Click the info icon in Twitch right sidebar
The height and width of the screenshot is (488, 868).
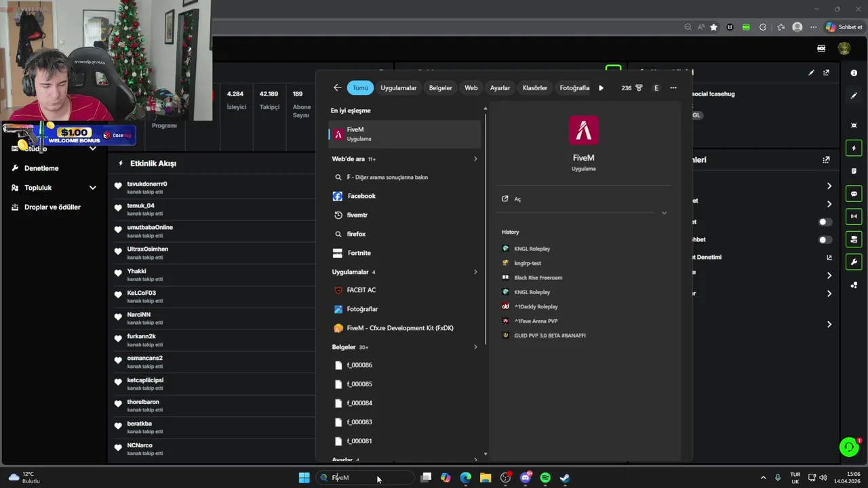tap(854, 73)
